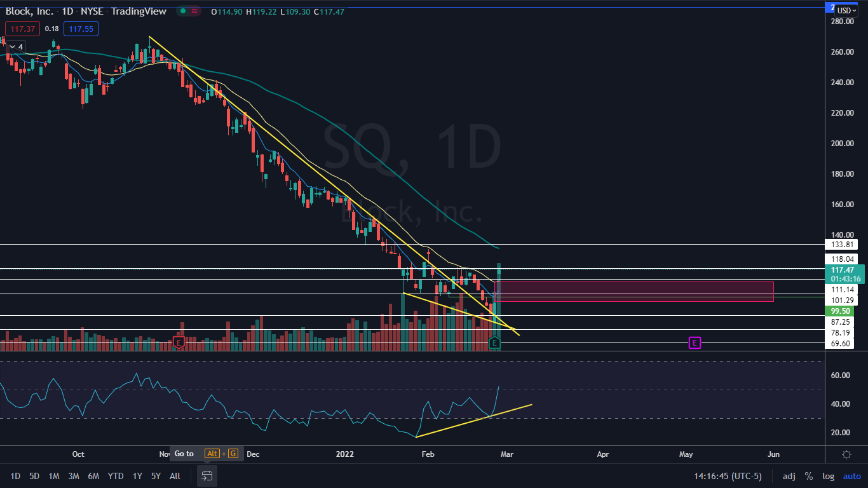Screen dimensions: 868x488
Task: Click the 117.55 buy price button
Action: pyautogui.click(x=81, y=29)
